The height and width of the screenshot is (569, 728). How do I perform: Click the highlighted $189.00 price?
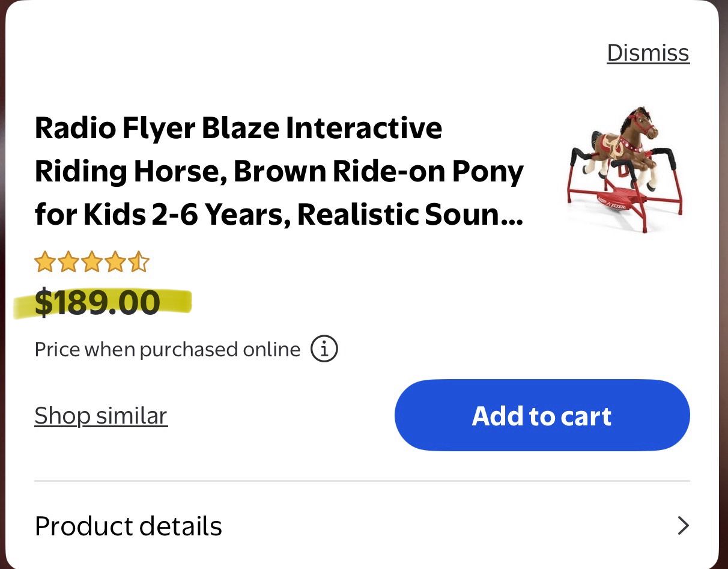click(x=97, y=302)
